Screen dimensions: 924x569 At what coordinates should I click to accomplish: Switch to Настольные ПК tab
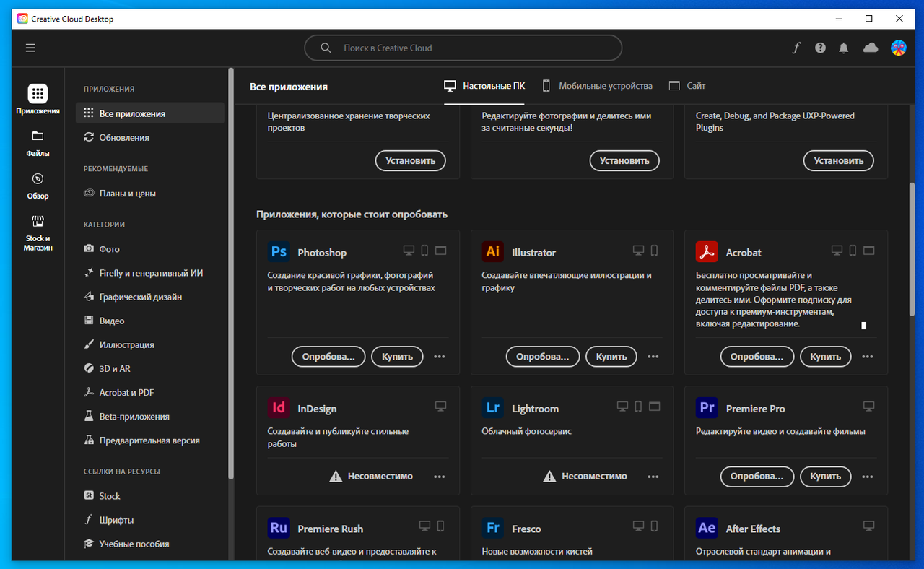click(484, 86)
